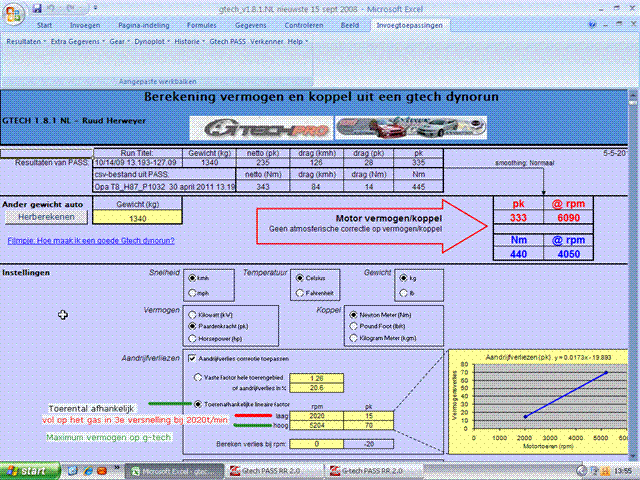Click the Bereken verlies rpm 0 cell
The image size is (640, 480).
coord(316,444)
